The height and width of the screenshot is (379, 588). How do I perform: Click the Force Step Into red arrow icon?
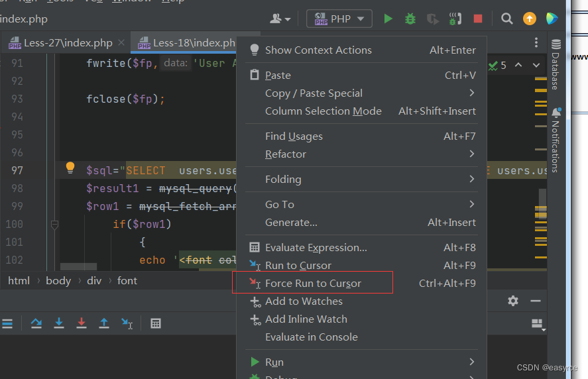click(82, 323)
